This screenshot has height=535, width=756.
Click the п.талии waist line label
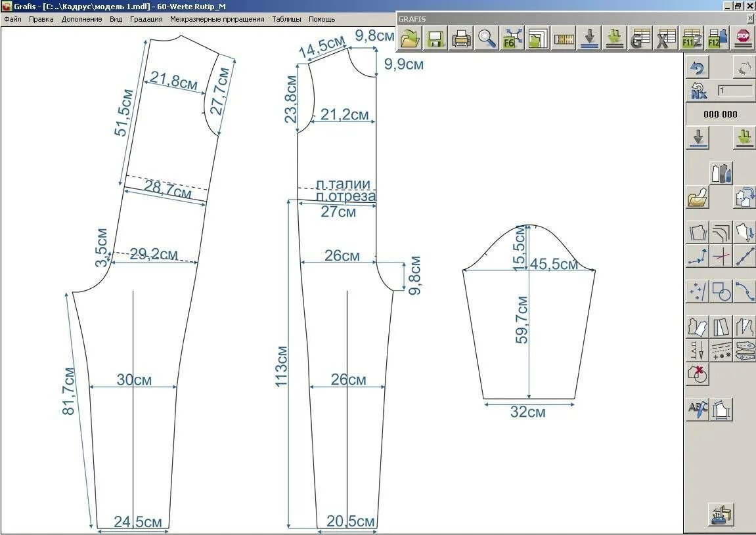pyautogui.click(x=344, y=184)
